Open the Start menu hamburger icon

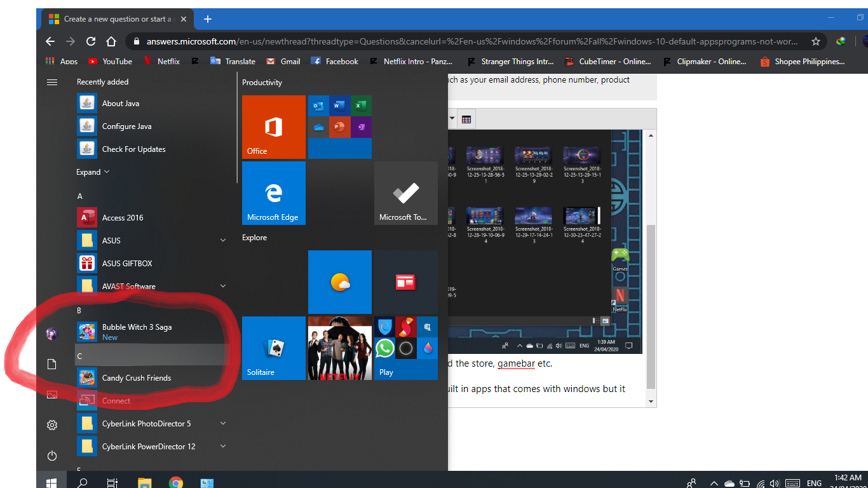click(x=51, y=81)
